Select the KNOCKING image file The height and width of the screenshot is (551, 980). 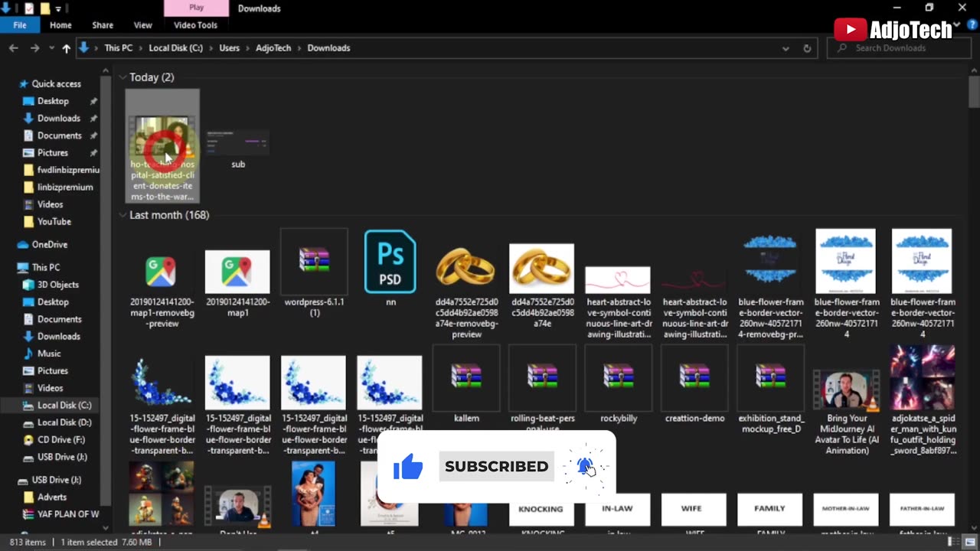pyautogui.click(x=541, y=514)
